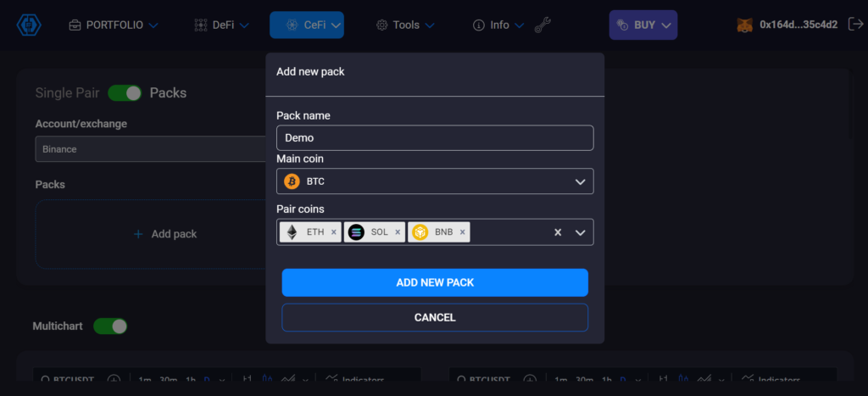
Task: Clear all selected pair coins
Action: click(x=558, y=232)
